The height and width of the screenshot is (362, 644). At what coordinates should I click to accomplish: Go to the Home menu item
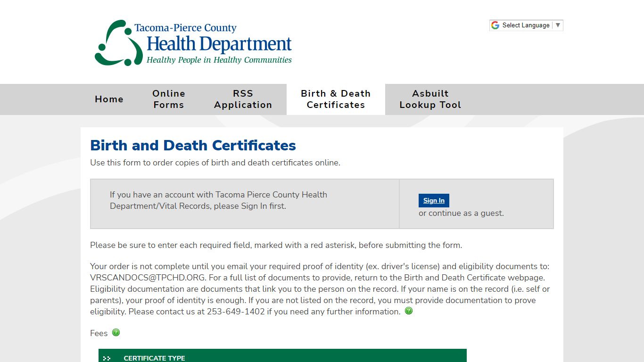[109, 99]
